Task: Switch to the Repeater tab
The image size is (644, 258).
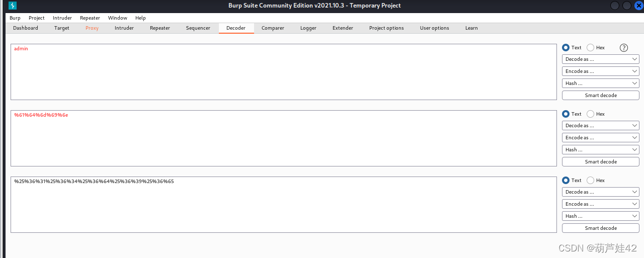Action: [160, 28]
